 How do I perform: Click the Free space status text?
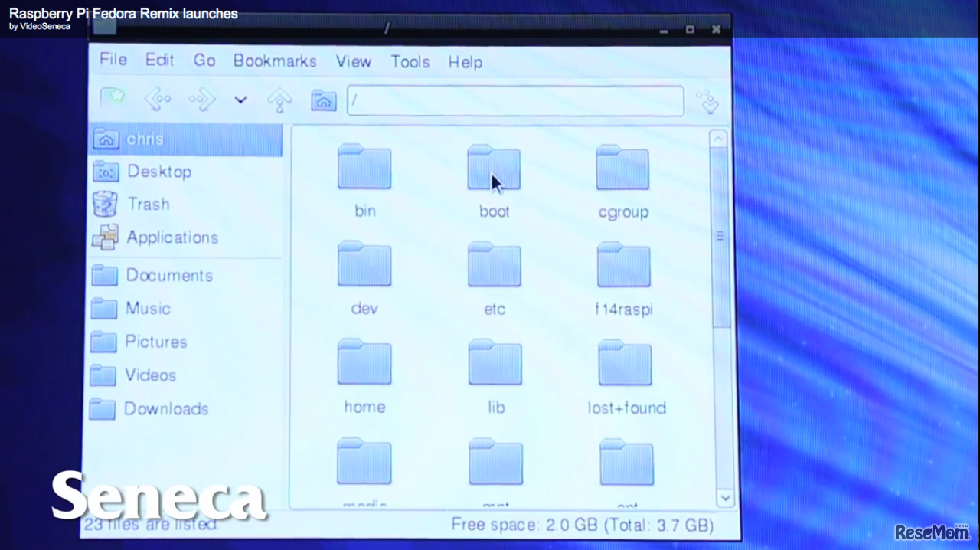click(x=583, y=525)
